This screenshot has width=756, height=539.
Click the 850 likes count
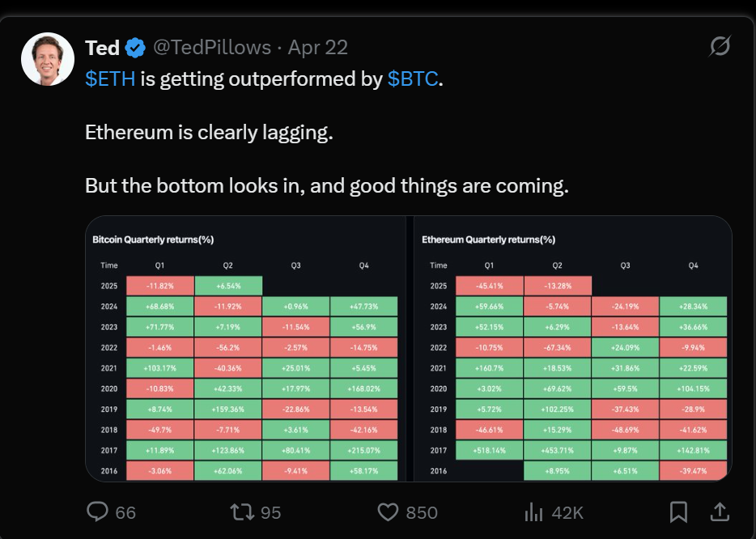[421, 512]
